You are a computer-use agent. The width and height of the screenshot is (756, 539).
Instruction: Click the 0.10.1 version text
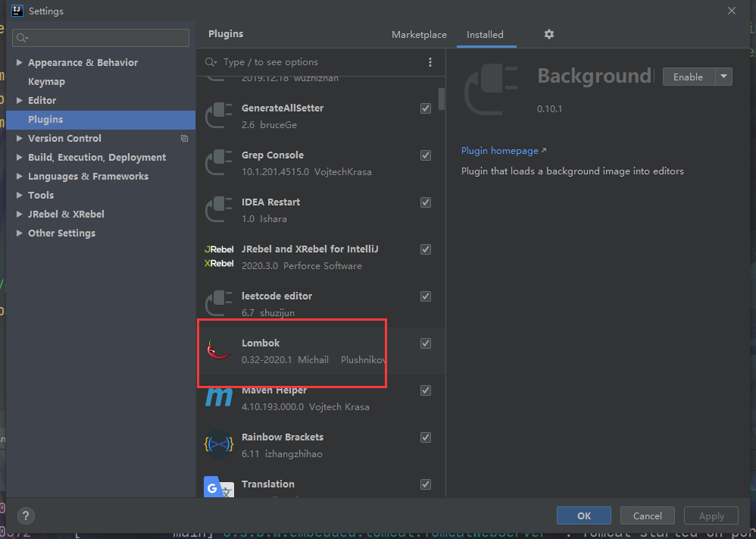[x=550, y=109]
